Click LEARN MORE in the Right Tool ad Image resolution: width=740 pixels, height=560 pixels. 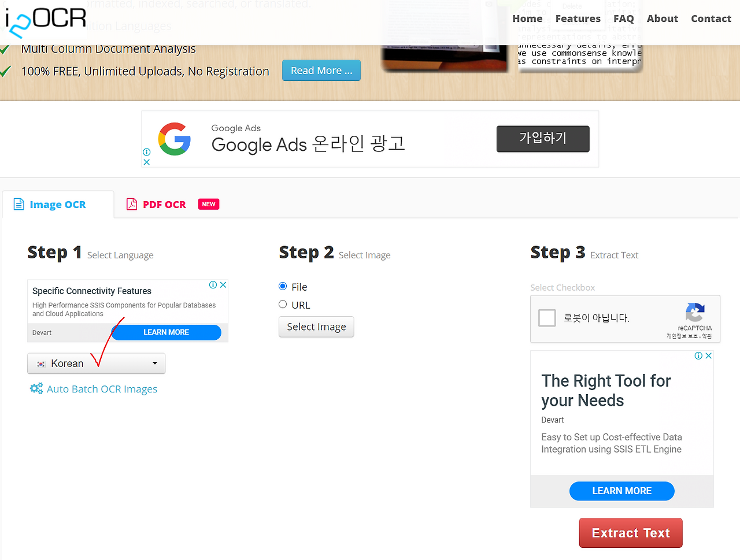click(x=622, y=491)
